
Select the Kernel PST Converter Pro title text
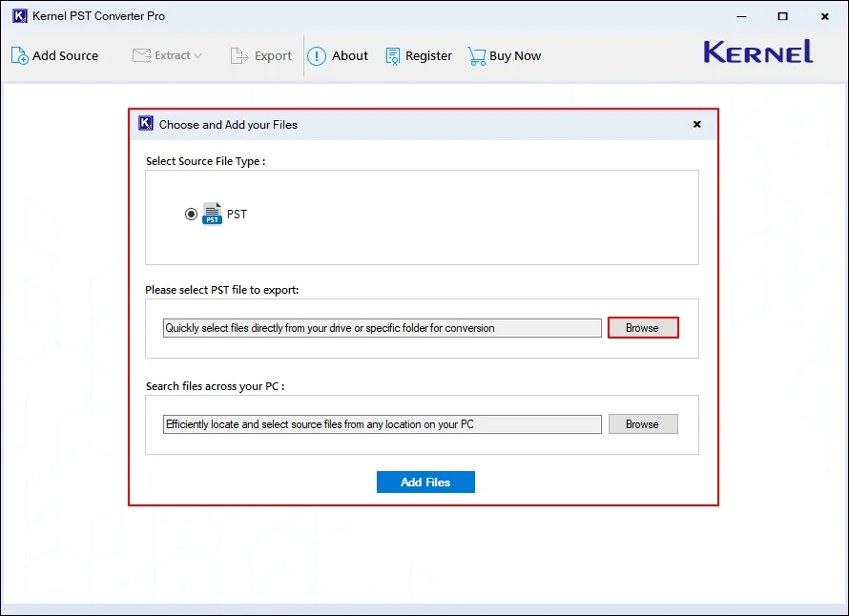point(98,15)
